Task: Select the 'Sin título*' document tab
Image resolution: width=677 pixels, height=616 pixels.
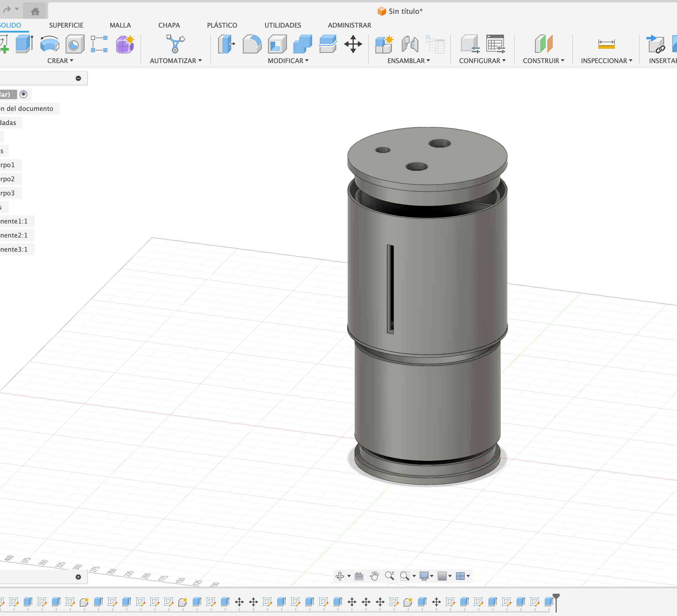Action: pyautogui.click(x=400, y=11)
